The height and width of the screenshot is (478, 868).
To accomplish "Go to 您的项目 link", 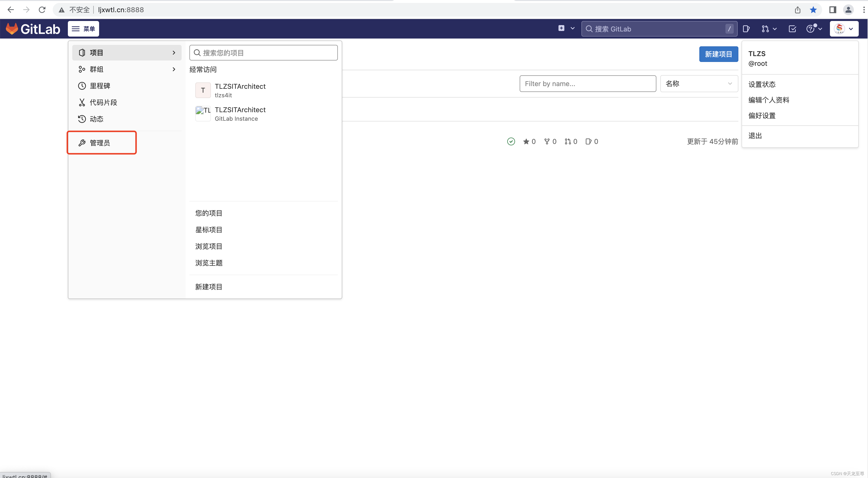I will click(x=208, y=213).
